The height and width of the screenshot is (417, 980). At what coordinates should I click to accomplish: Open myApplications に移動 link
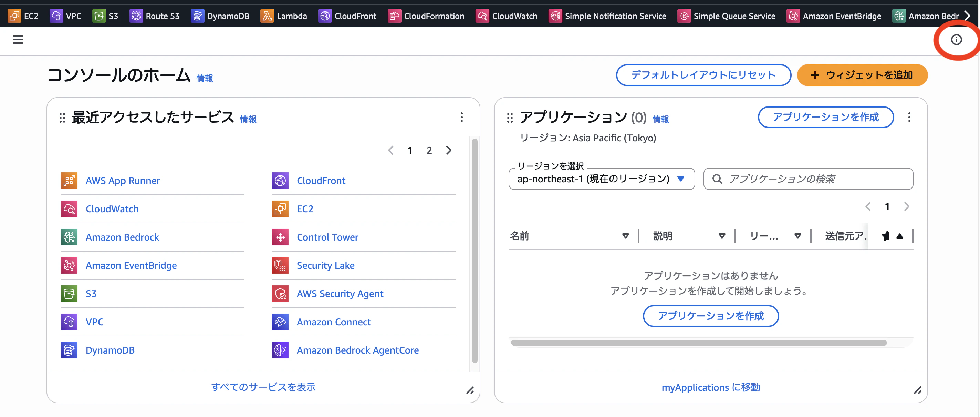click(x=711, y=387)
